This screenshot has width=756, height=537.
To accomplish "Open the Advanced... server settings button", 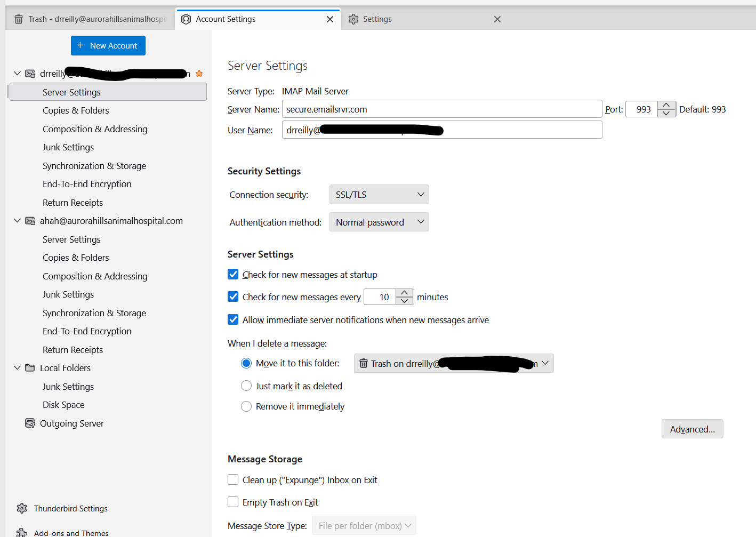I will [x=692, y=429].
